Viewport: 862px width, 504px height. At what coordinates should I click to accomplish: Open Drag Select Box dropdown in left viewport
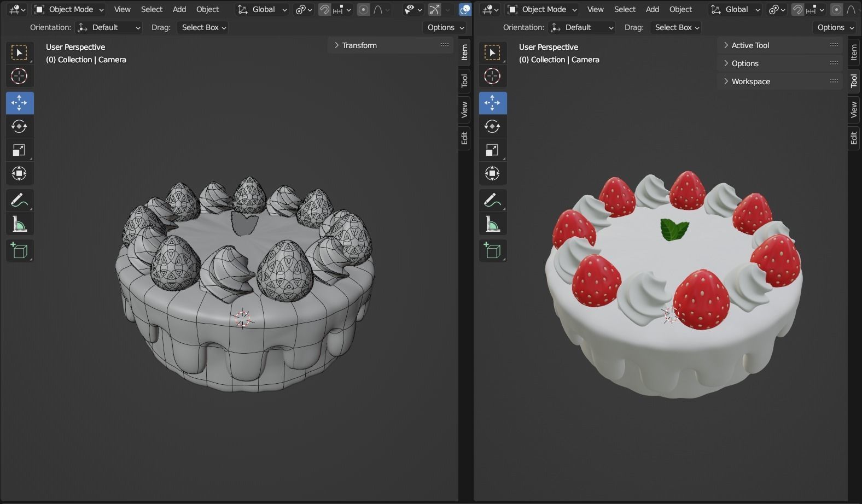(203, 27)
